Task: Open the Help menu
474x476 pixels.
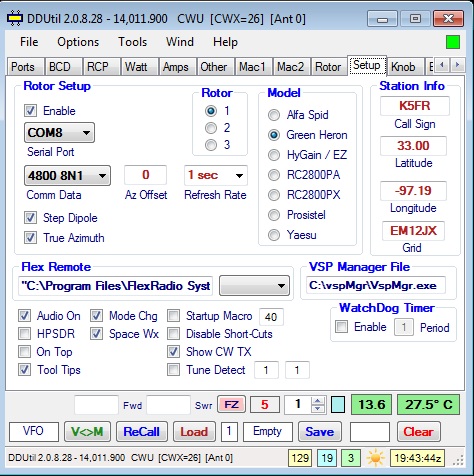Action: click(x=225, y=42)
